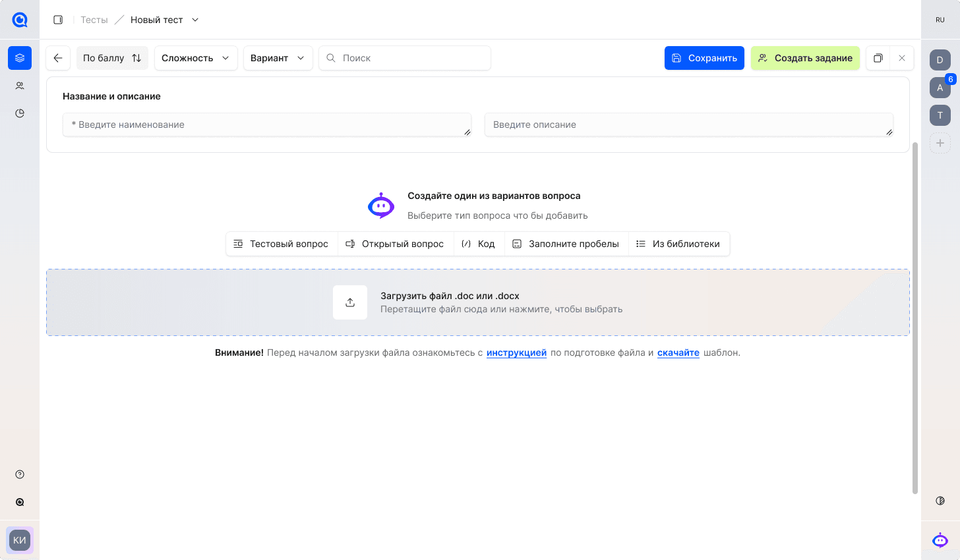The width and height of the screenshot is (960, 560).
Task: Add an Открытый вопрос
Action: coord(395,244)
